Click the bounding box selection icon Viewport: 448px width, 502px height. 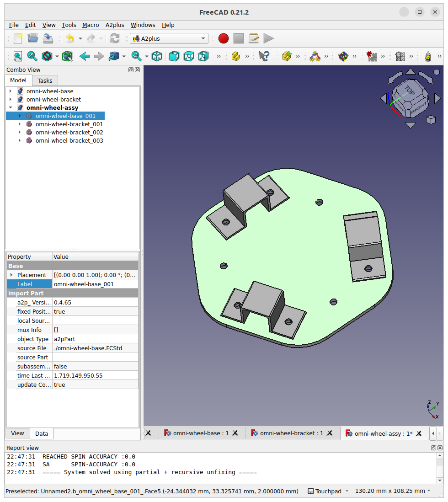coord(67,56)
